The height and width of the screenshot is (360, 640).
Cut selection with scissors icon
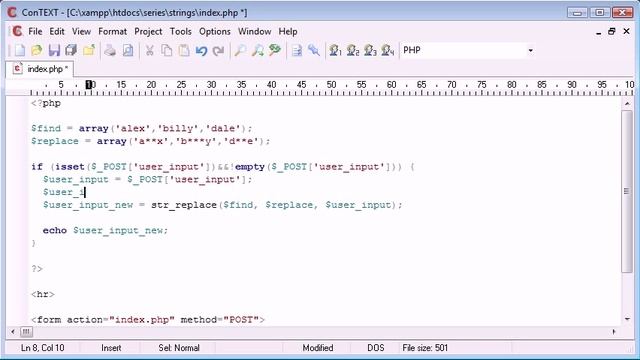(149, 51)
